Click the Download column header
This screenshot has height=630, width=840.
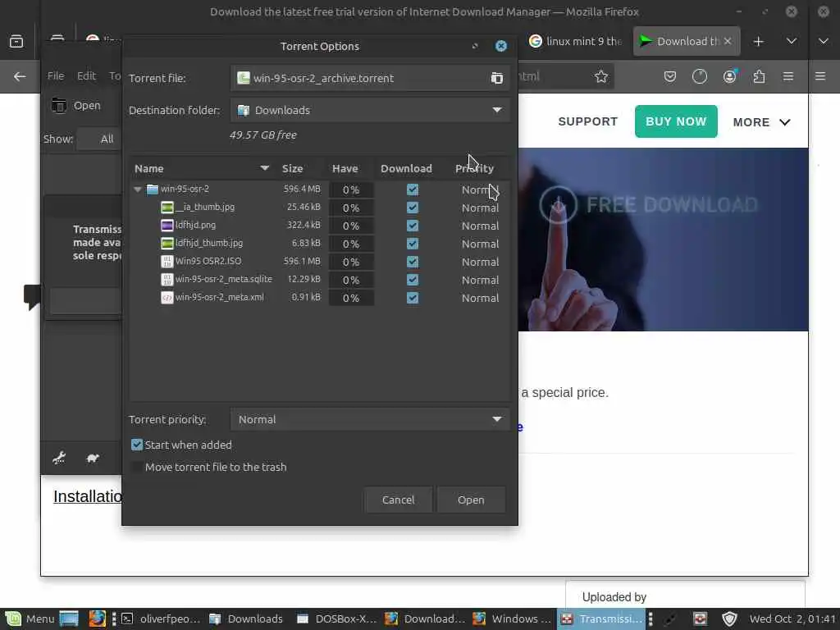(406, 168)
